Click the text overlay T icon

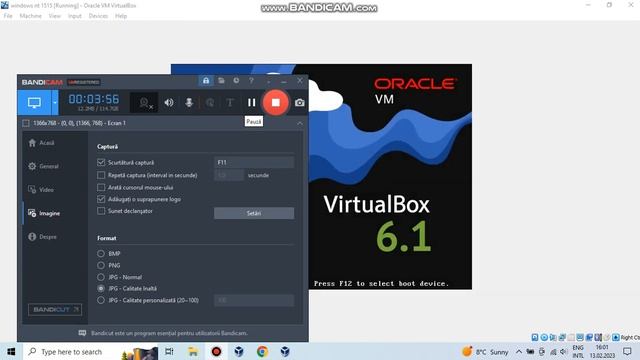tap(230, 102)
